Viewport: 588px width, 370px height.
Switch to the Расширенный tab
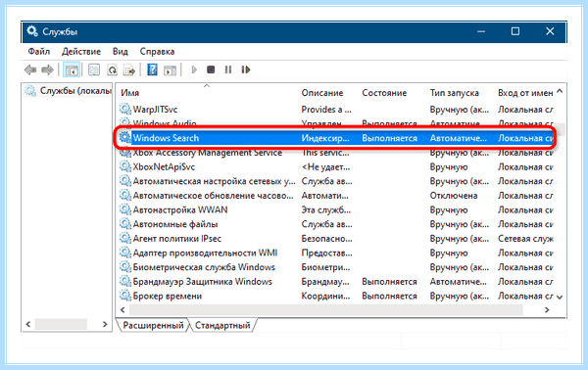click(x=153, y=325)
